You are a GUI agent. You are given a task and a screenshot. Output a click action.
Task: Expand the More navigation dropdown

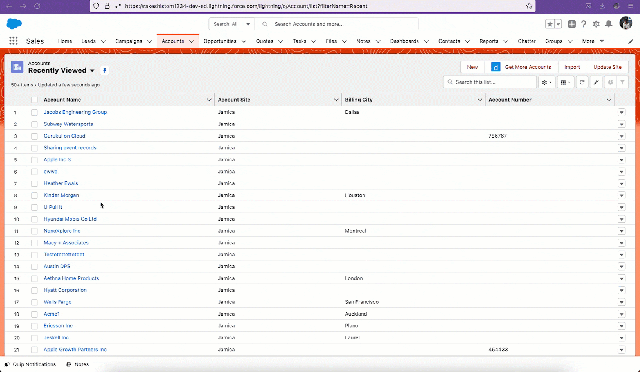point(593,41)
